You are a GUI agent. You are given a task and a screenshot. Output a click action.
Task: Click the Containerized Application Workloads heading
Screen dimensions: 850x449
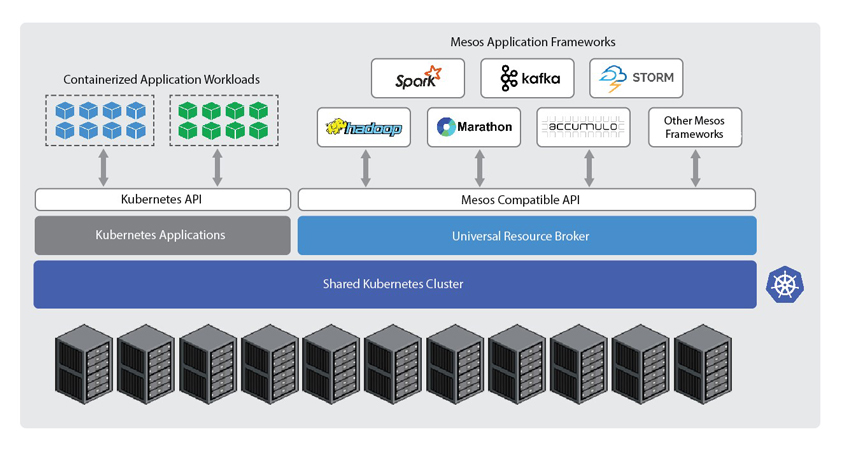click(162, 80)
